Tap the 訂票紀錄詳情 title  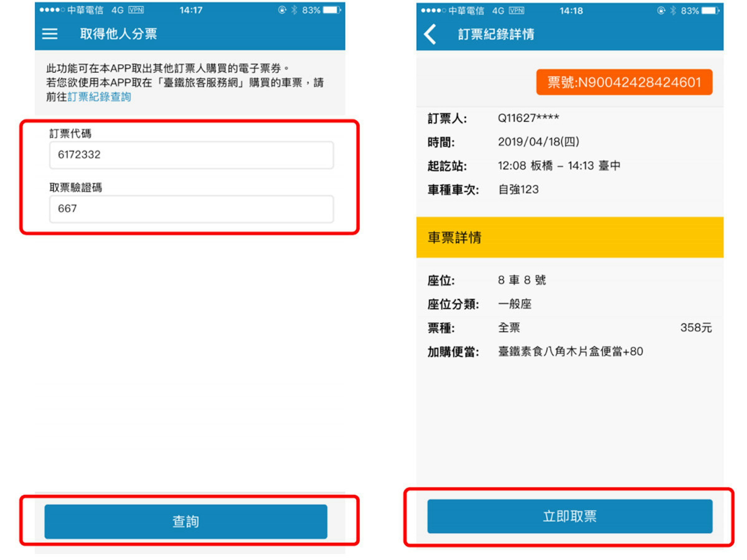pos(496,34)
